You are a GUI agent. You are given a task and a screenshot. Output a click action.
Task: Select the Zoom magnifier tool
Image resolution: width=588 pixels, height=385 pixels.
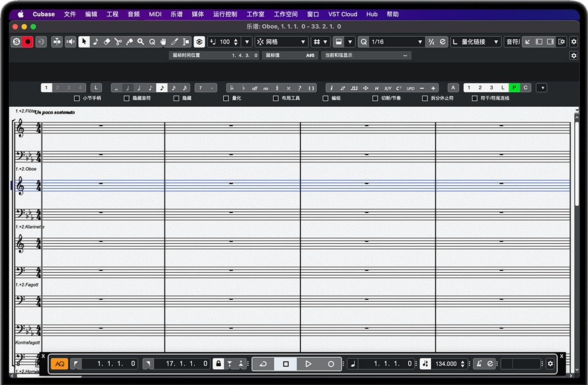(x=141, y=42)
